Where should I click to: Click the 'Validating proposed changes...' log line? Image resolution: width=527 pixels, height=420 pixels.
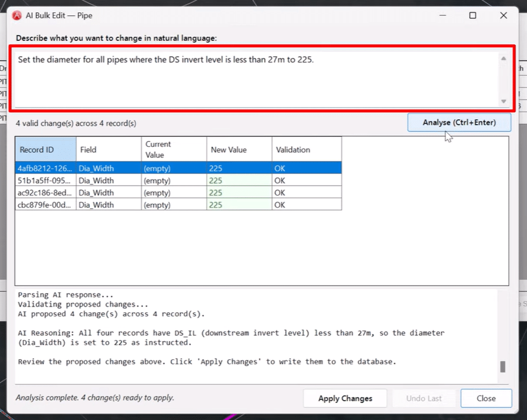click(83, 304)
